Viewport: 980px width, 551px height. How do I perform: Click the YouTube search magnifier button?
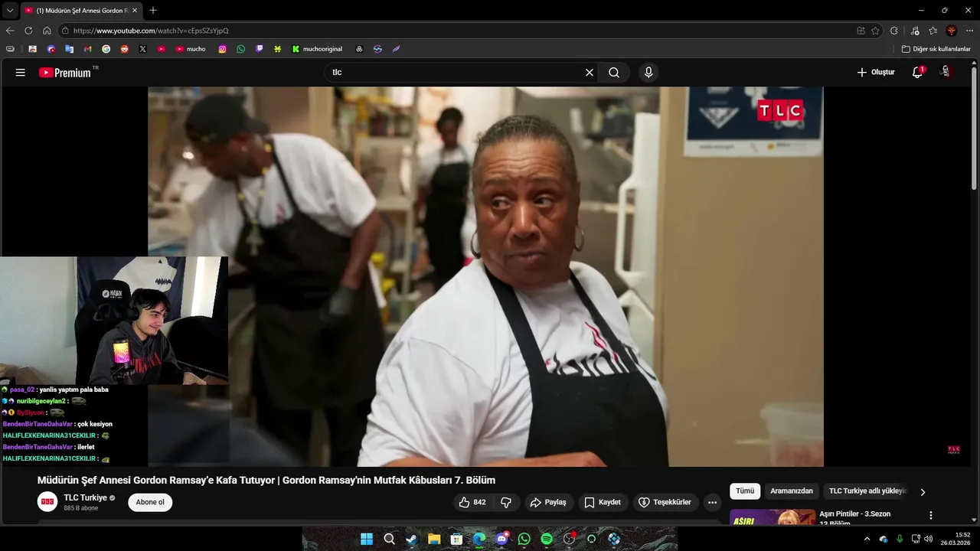614,73
